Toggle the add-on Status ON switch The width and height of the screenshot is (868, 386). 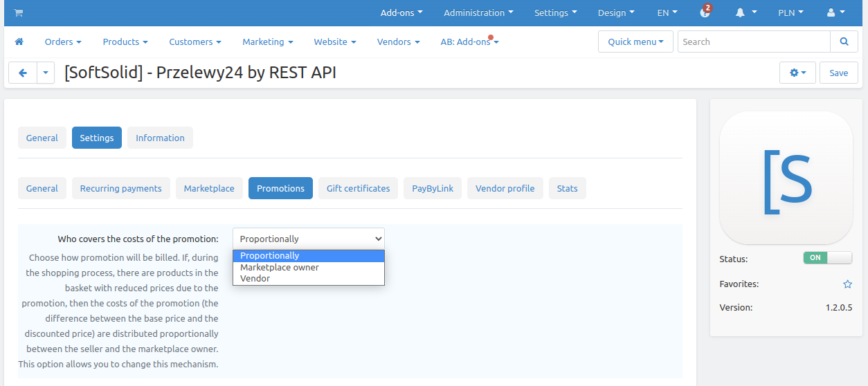click(x=827, y=257)
